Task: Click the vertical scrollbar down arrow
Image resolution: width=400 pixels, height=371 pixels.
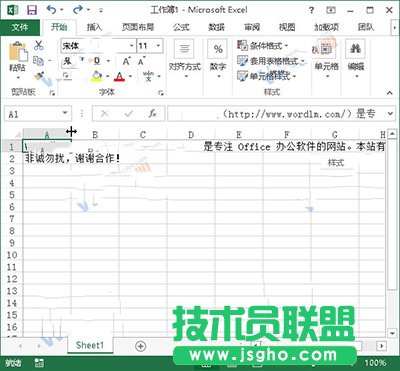Action: click(391, 333)
